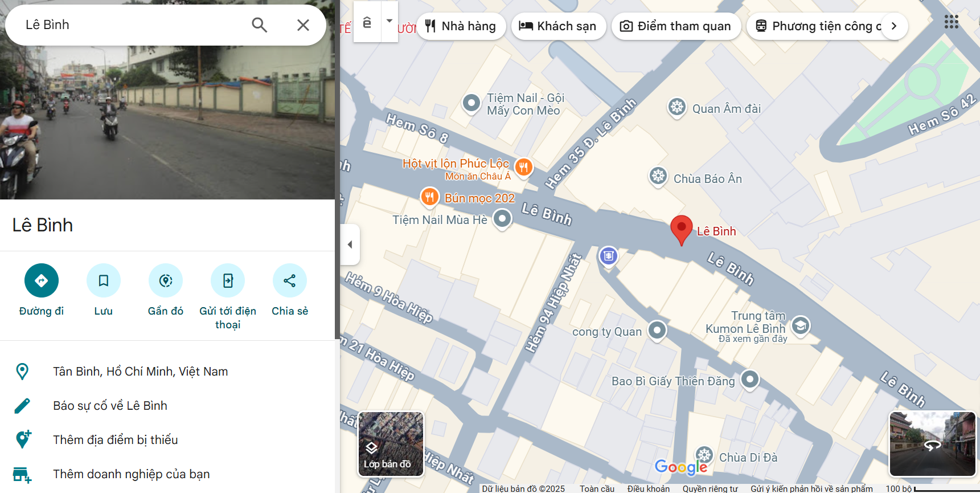The image size is (980, 493).
Task: Show more category chips with arrow
Action: click(894, 26)
